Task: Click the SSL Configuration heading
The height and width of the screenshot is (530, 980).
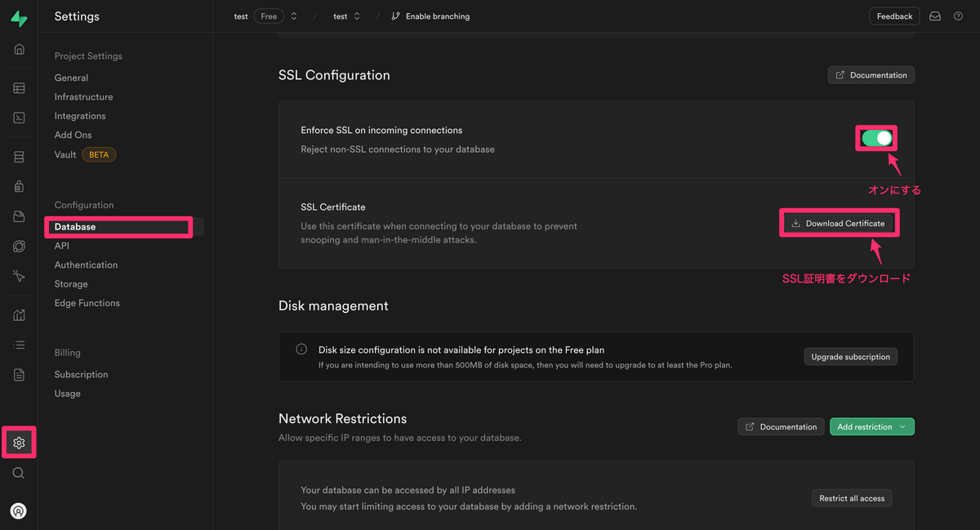Action: pyautogui.click(x=334, y=75)
